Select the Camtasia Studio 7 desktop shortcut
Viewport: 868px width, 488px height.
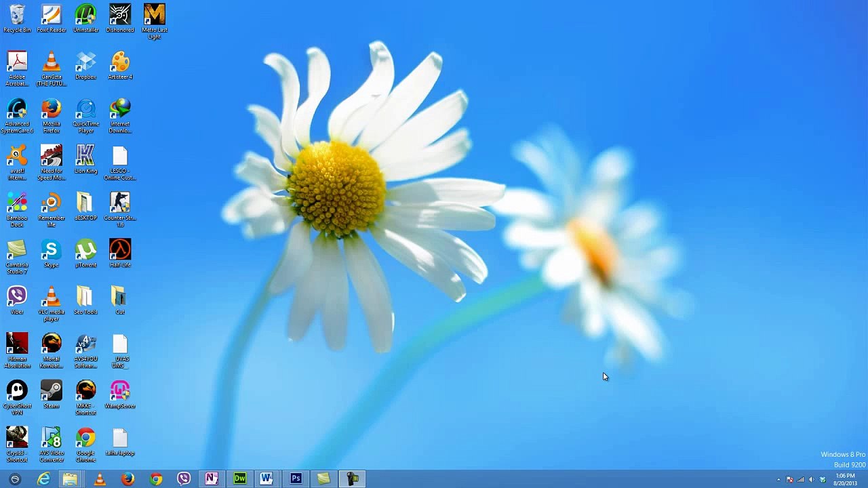point(17,257)
